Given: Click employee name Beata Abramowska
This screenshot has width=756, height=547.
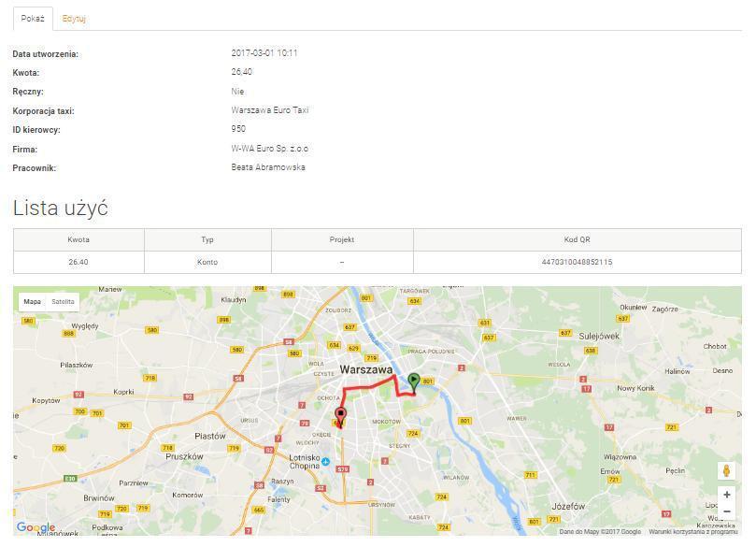Looking at the screenshot, I should point(268,167).
